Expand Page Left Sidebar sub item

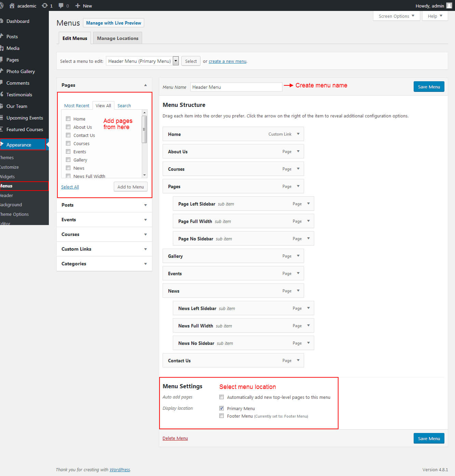[x=308, y=204]
